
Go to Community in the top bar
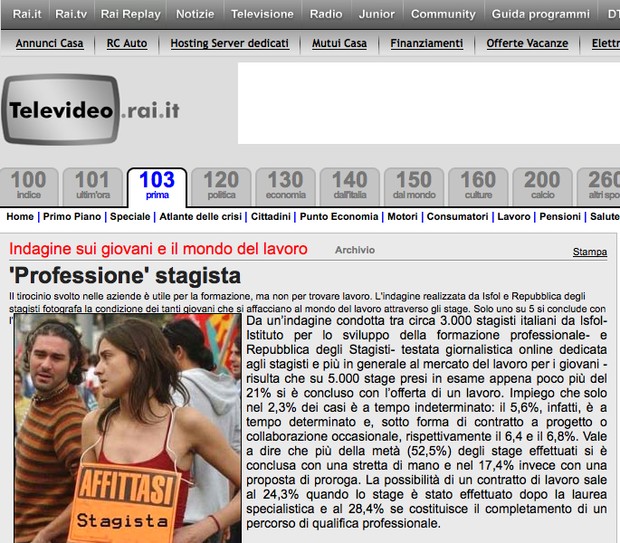pos(443,14)
